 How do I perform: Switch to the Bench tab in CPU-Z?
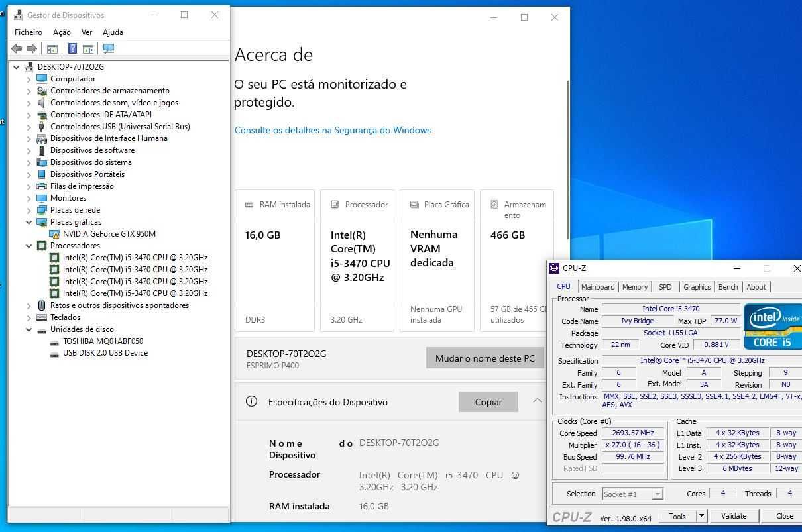point(728,287)
